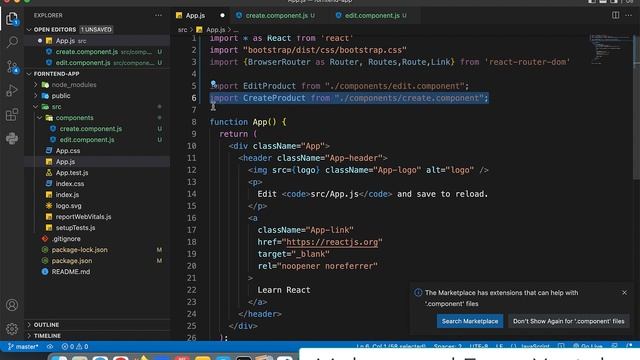Open the Search view in activity bar
This screenshot has width=640, height=360.
tap(12, 42)
